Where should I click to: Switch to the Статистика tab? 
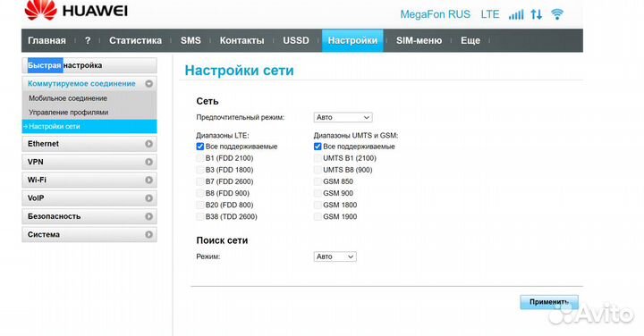pyautogui.click(x=136, y=40)
